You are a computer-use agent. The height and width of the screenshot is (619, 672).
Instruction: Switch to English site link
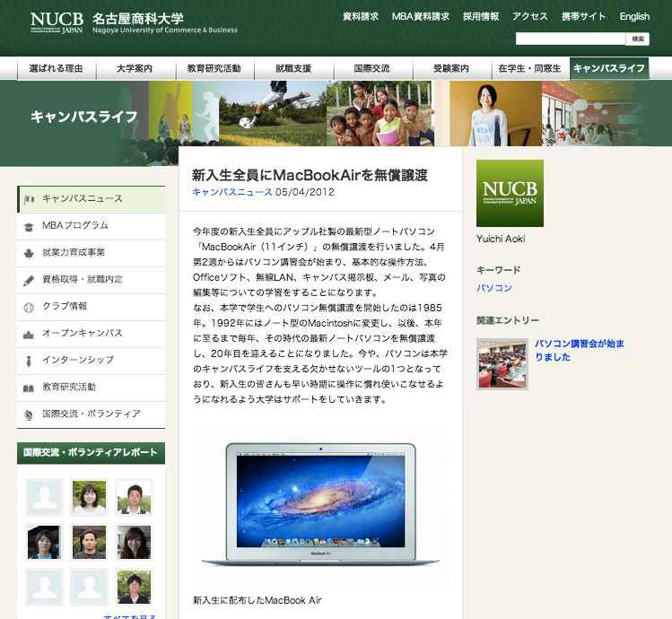point(634,17)
